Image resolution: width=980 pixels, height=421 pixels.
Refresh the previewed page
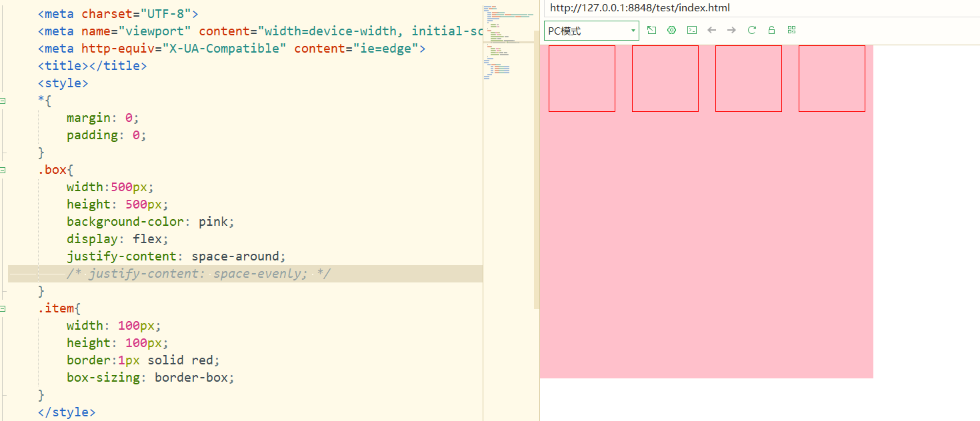[751, 30]
